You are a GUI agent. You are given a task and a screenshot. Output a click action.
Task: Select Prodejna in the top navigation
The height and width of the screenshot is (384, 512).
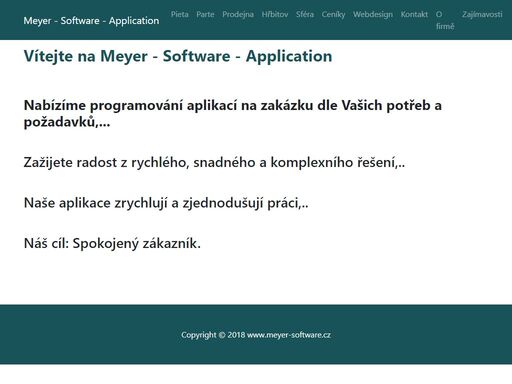[x=238, y=14]
